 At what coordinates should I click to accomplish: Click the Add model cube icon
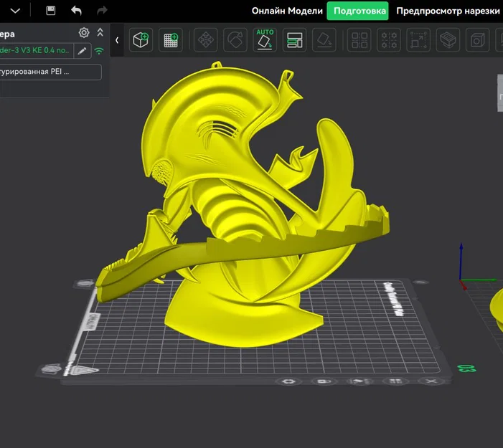[141, 40]
